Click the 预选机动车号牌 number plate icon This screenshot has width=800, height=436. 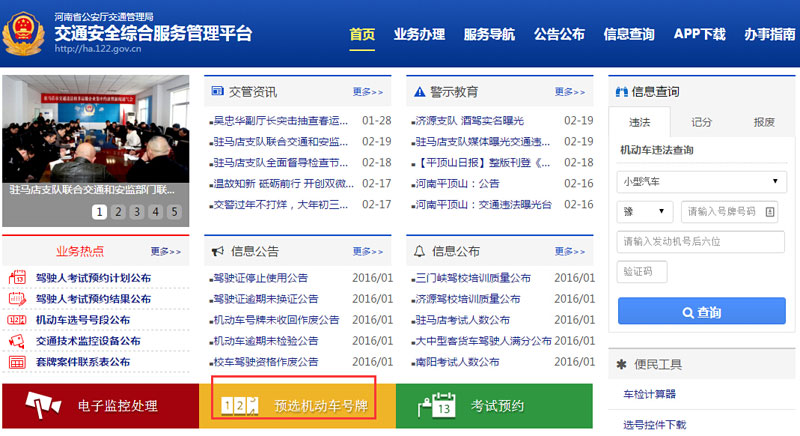point(240,406)
